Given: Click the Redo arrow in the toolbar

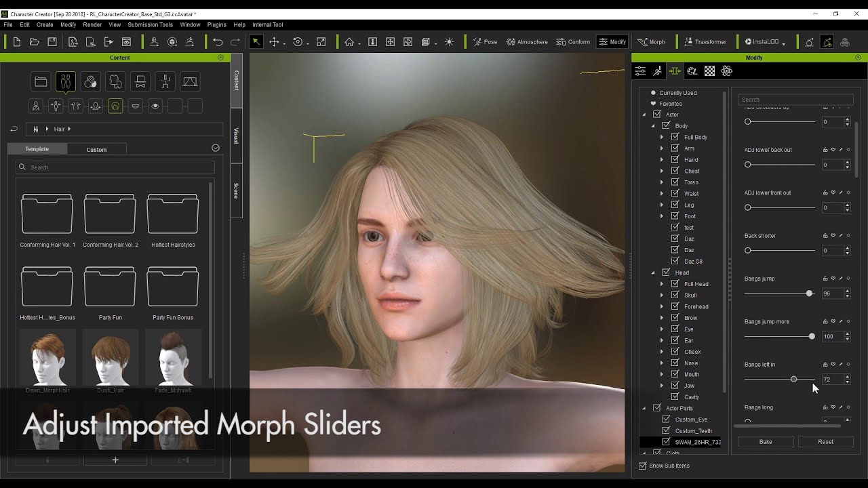Looking at the screenshot, I should click(235, 42).
